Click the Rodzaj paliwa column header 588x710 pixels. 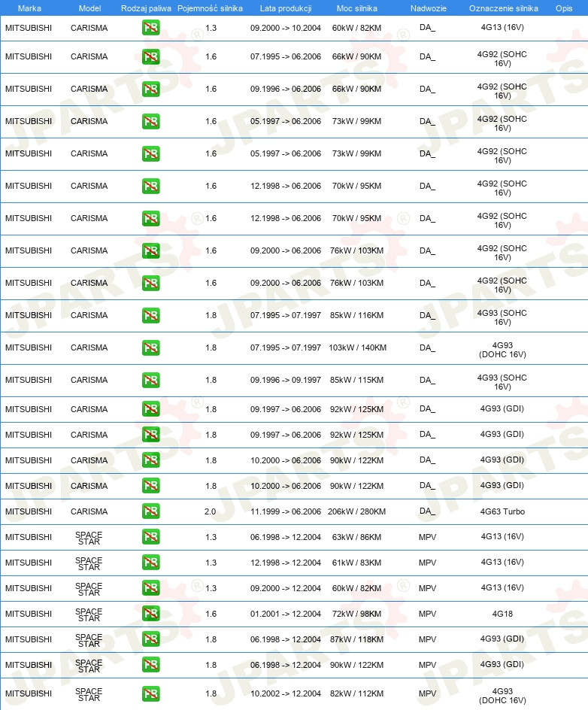[146, 8]
